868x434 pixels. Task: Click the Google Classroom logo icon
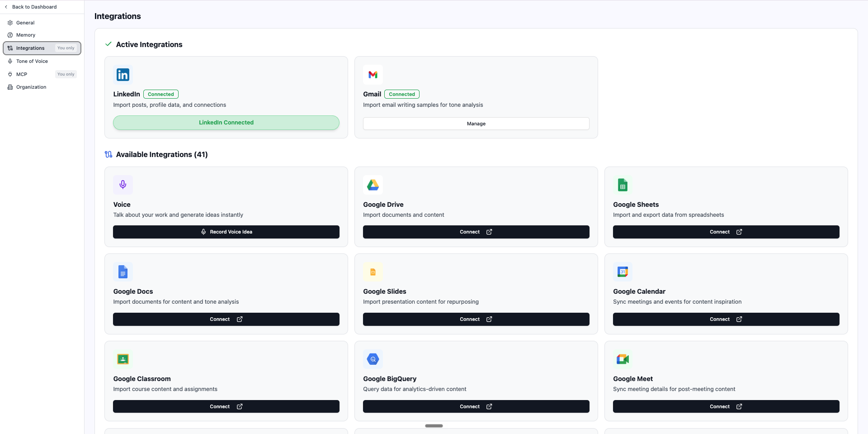(x=123, y=359)
